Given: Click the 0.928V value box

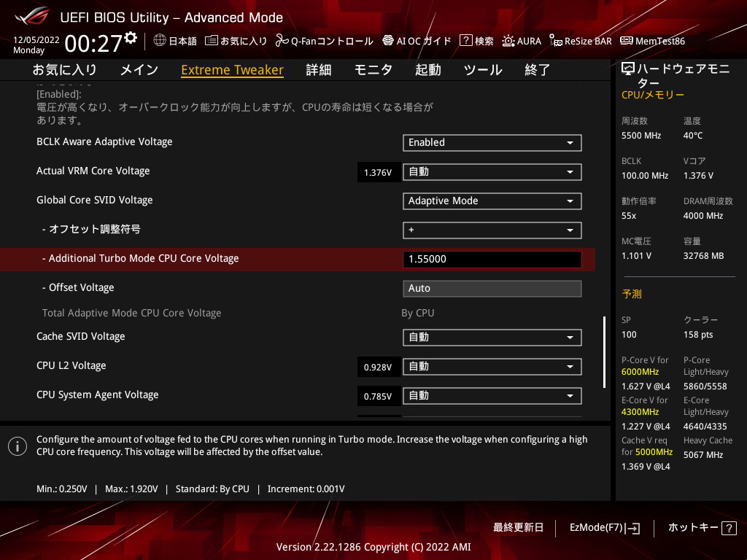Looking at the screenshot, I should pos(379,367).
